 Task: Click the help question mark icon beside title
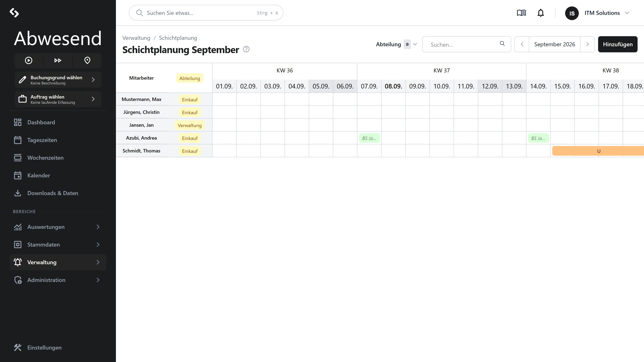click(246, 49)
